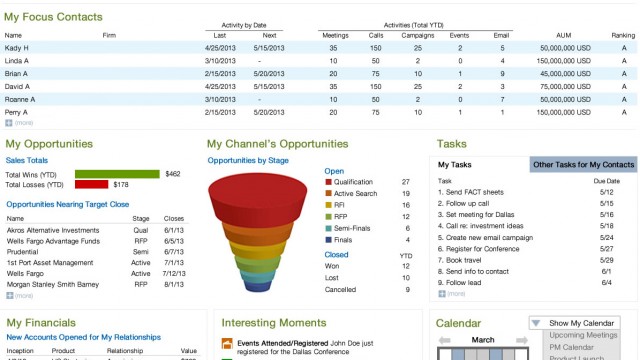The width and height of the screenshot is (640, 360).
Task: Click Kady H AUM value 50,000,000 USD
Action: tap(565, 48)
